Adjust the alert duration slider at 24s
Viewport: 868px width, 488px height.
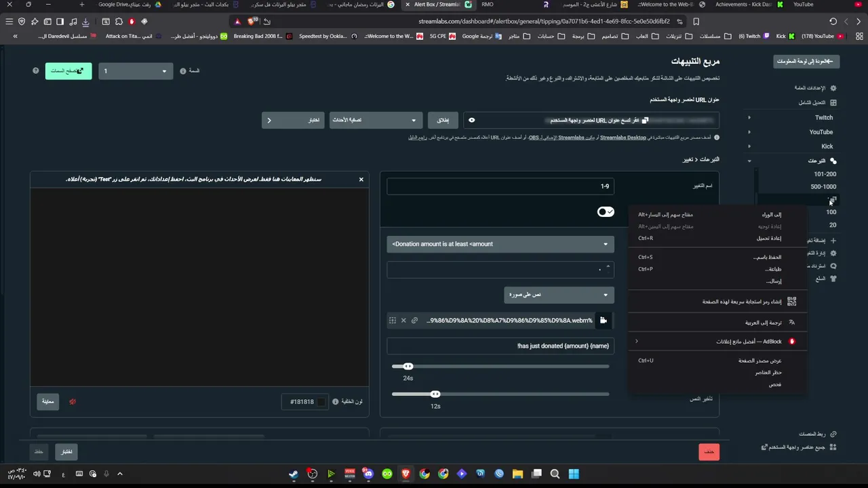[x=408, y=367]
